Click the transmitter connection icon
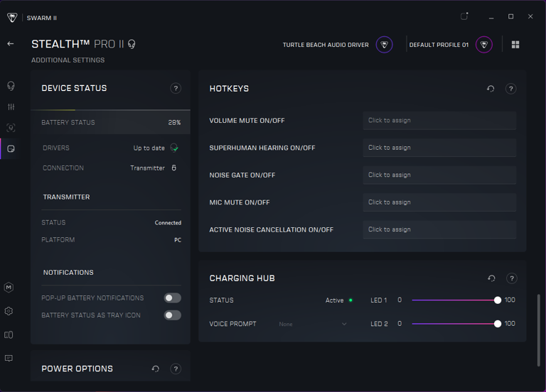The width and height of the screenshot is (546, 392). pyautogui.click(x=173, y=168)
